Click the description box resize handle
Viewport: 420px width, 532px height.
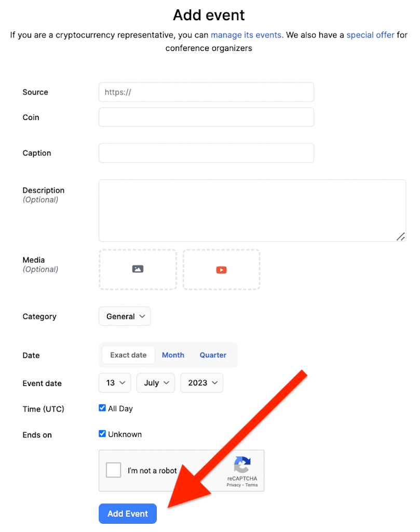401,236
